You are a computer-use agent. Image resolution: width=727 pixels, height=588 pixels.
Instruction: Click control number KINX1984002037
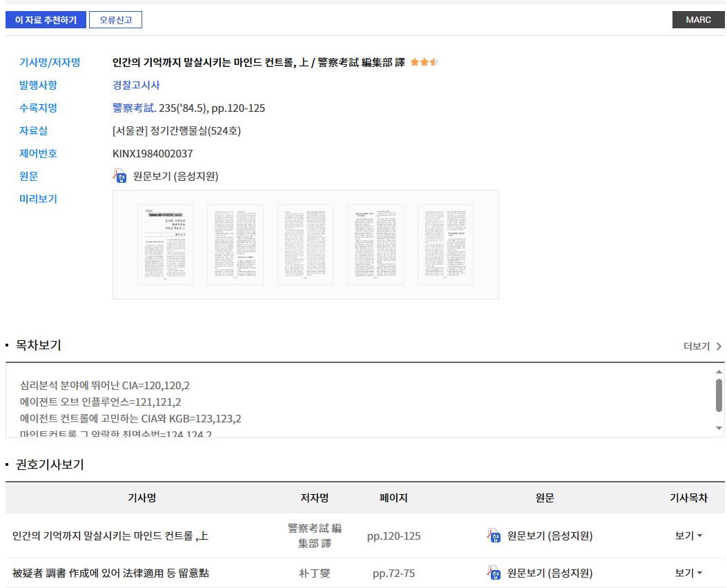click(153, 153)
